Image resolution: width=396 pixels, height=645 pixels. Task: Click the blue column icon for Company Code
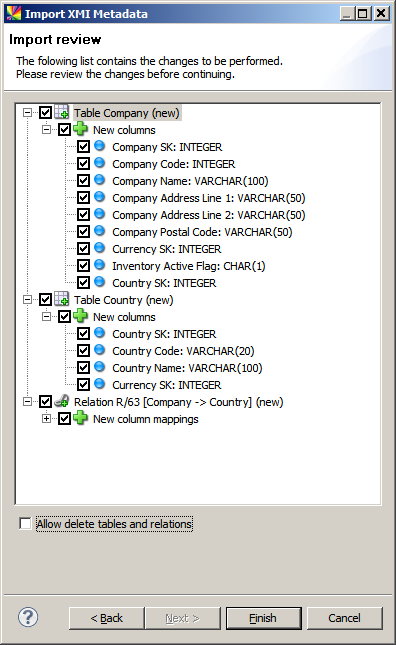pyautogui.click(x=100, y=163)
